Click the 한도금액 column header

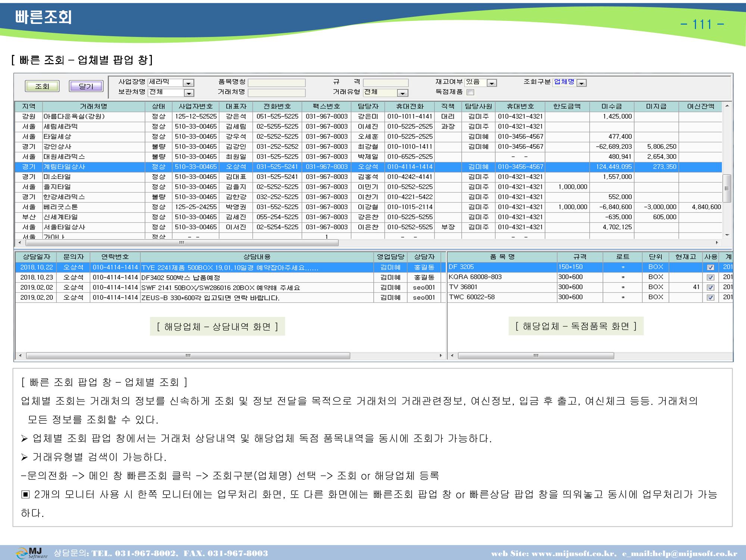pyautogui.click(x=567, y=106)
